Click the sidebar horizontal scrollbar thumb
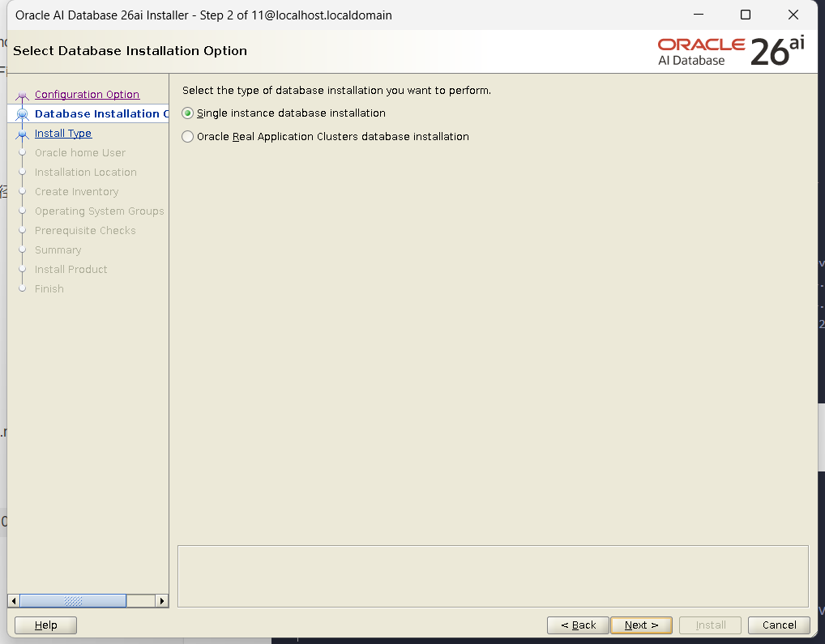Viewport: 825px width, 644px height. 73,601
